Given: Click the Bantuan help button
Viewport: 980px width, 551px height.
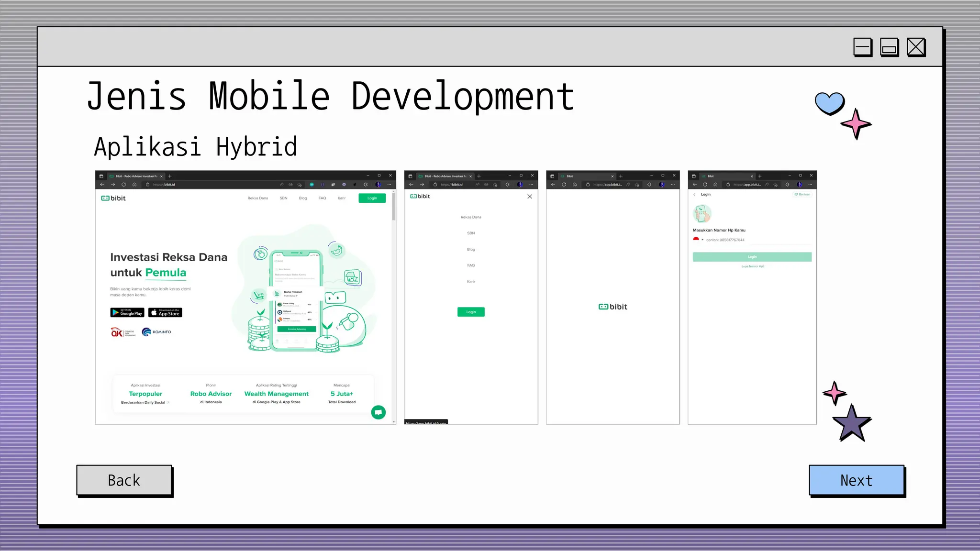Looking at the screenshot, I should pos(802,194).
